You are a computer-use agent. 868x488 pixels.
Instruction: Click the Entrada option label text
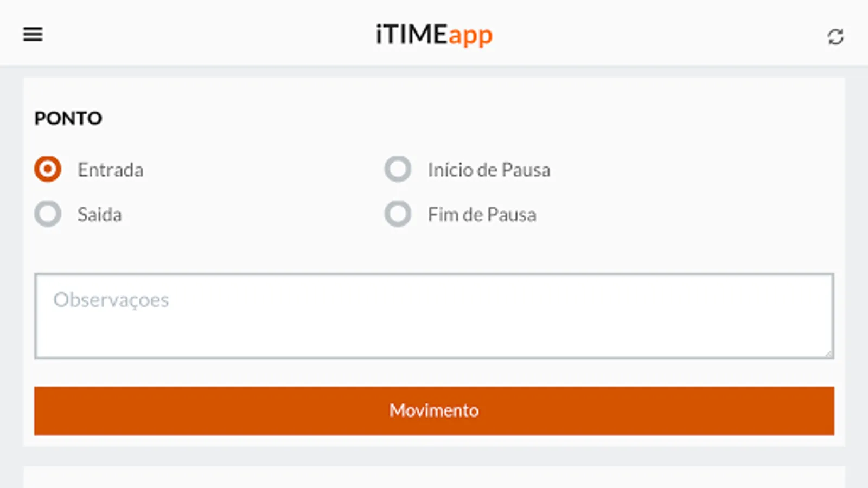(x=110, y=170)
